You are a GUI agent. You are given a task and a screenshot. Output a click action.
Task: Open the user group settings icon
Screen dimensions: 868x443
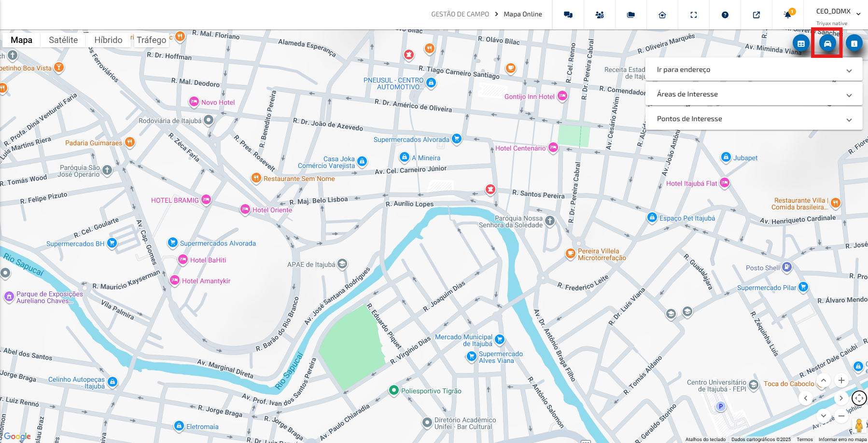click(x=600, y=15)
